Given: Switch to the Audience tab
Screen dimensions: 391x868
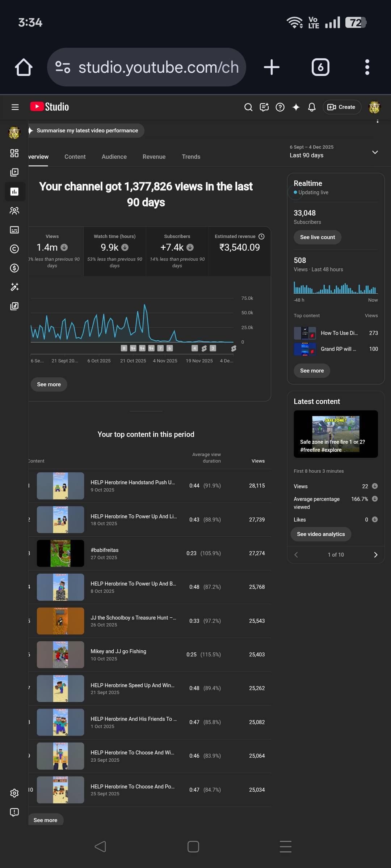Looking at the screenshot, I should 114,157.
